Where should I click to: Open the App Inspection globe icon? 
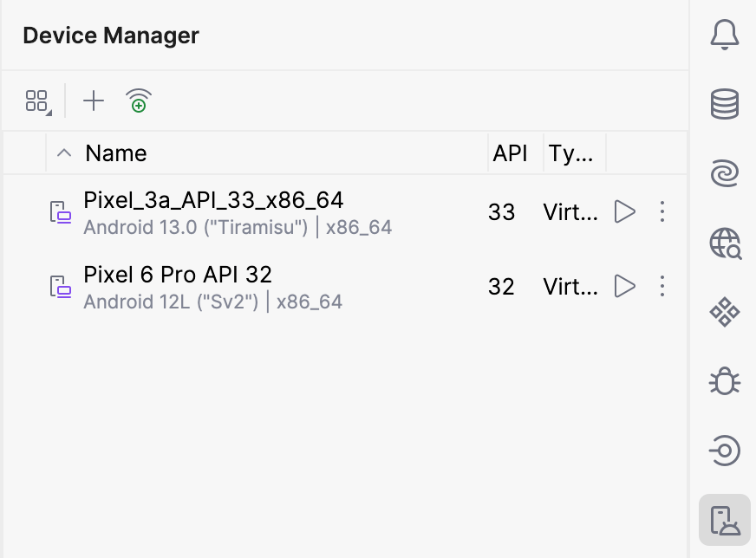pyautogui.click(x=724, y=243)
